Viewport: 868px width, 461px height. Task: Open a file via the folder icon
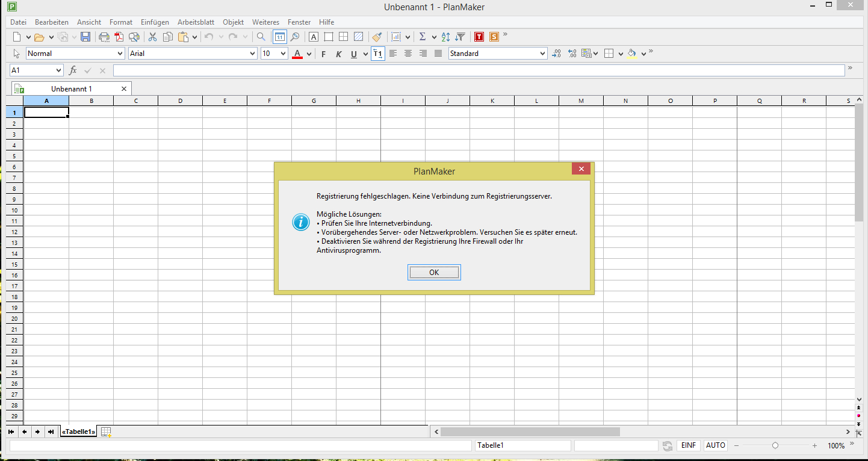(x=39, y=37)
